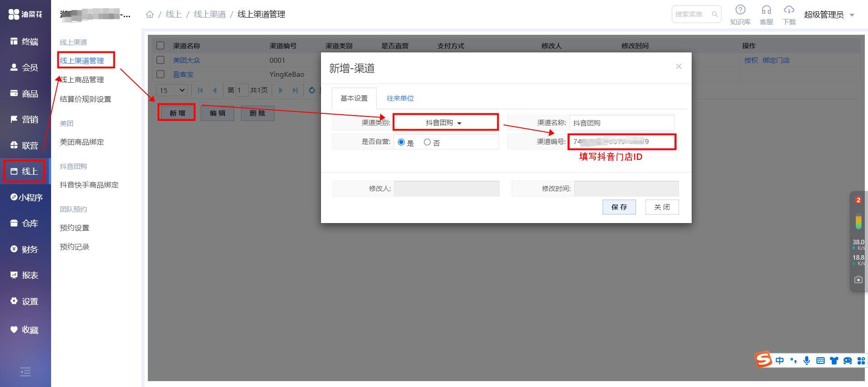The width and height of the screenshot is (868, 387).
Task: Open the 设置 sidebar section
Action: point(25,301)
